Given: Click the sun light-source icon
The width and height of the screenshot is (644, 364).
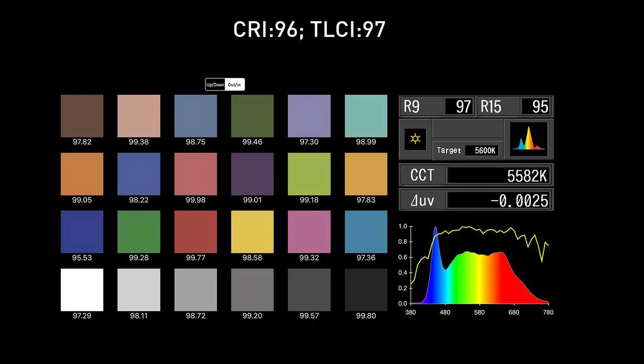Looking at the screenshot, I should click(415, 139).
